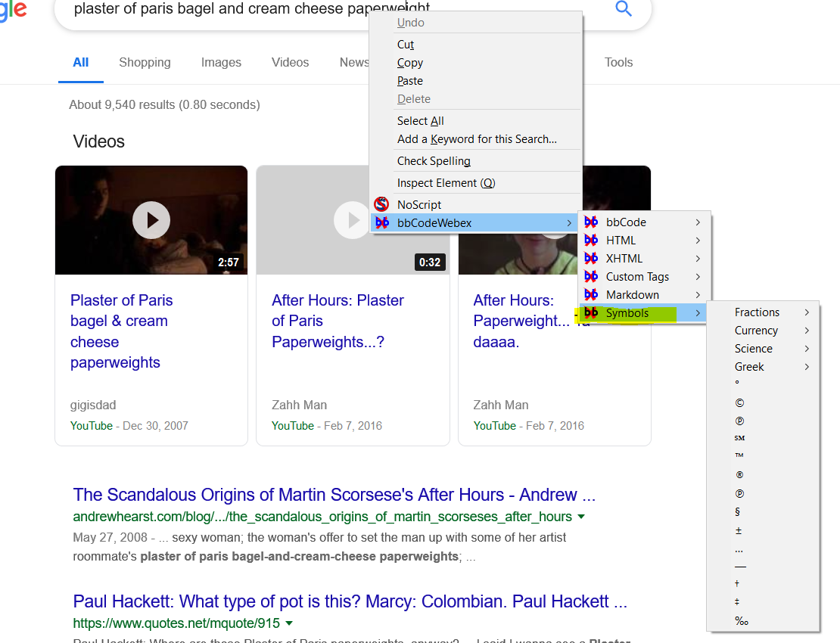The width and height of the screenshot is (840, 643).
Task: Expand the Custom Tags submenu arrow
Action: coord(698,277)
